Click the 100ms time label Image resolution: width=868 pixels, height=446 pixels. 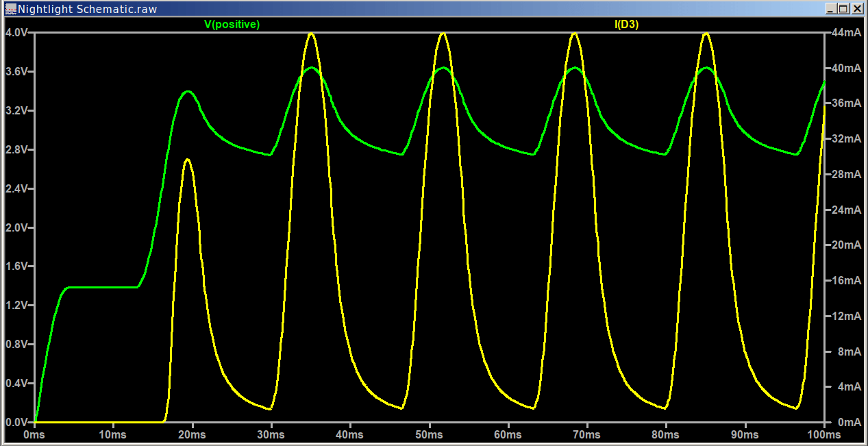tap(823, 434)
